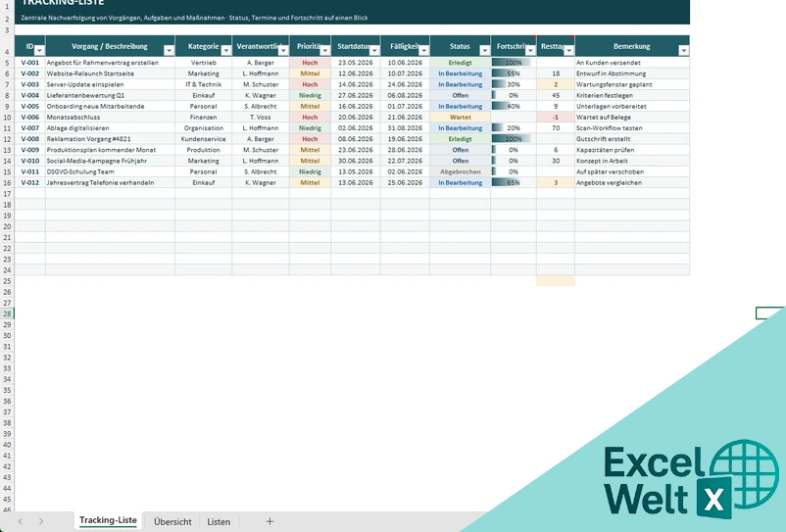Open the Bemerkung column filter arrow
The width and height of the screenshot is (786, 532).
pos(684,50)
